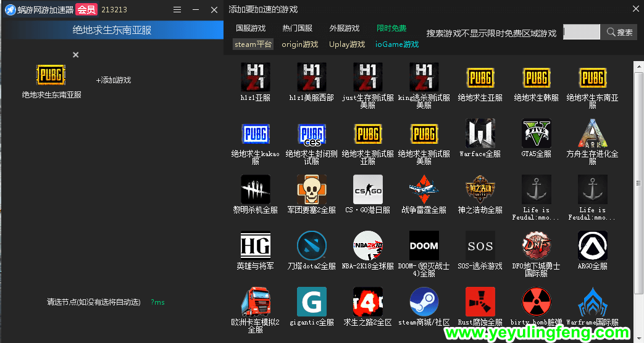Click scrollbar up arrow in game list
The width and height of the screenshot is (644, 343).
[x=638, y=66]
